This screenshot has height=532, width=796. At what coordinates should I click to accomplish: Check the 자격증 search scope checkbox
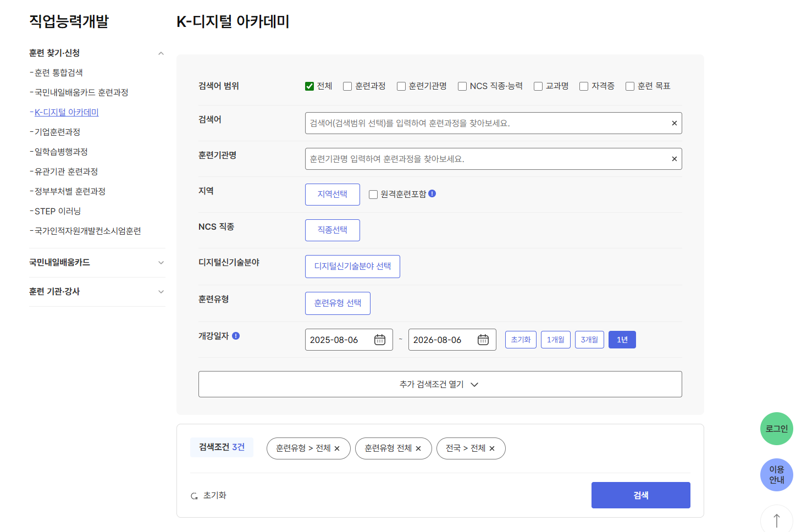[x=584, y=86]
